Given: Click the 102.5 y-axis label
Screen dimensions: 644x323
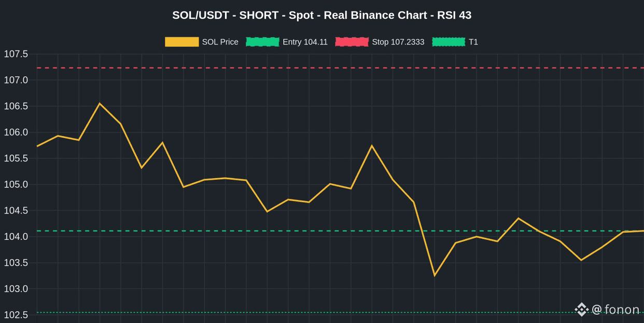Looking at the screenshot, I should click(16, 315).
